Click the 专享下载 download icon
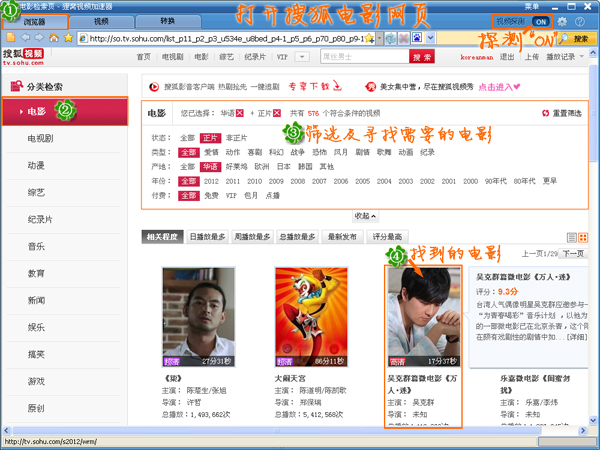This screenshot has height=450, width=600. click(x=337, y=86)
